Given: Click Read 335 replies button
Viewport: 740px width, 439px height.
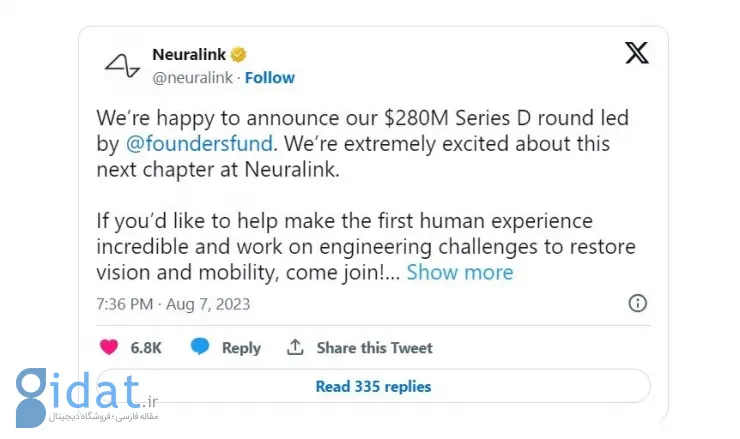Looking at the screenshot, I should 373,386.
